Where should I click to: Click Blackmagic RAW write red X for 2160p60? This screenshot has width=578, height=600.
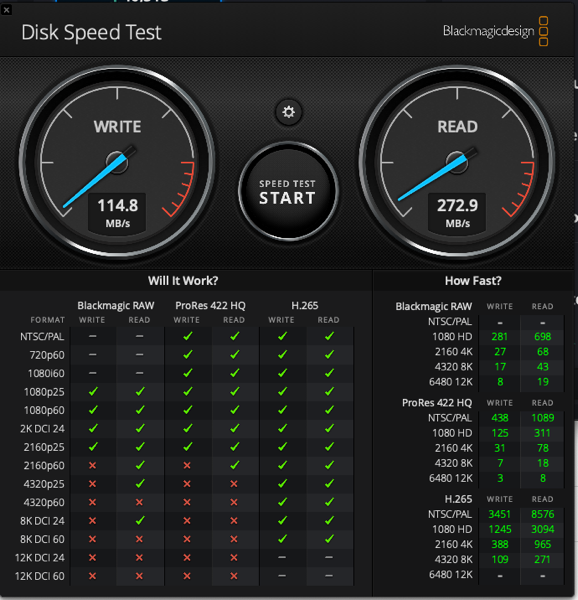92,465
